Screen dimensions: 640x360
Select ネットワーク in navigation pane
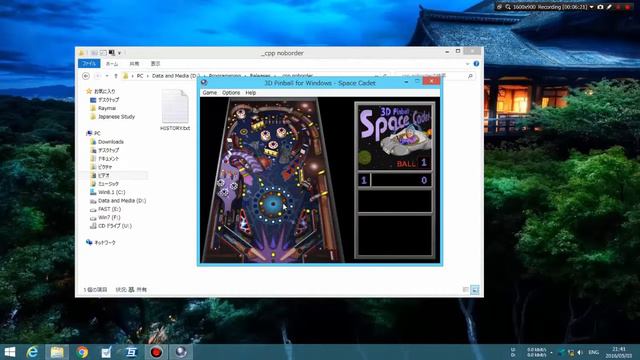100,242
